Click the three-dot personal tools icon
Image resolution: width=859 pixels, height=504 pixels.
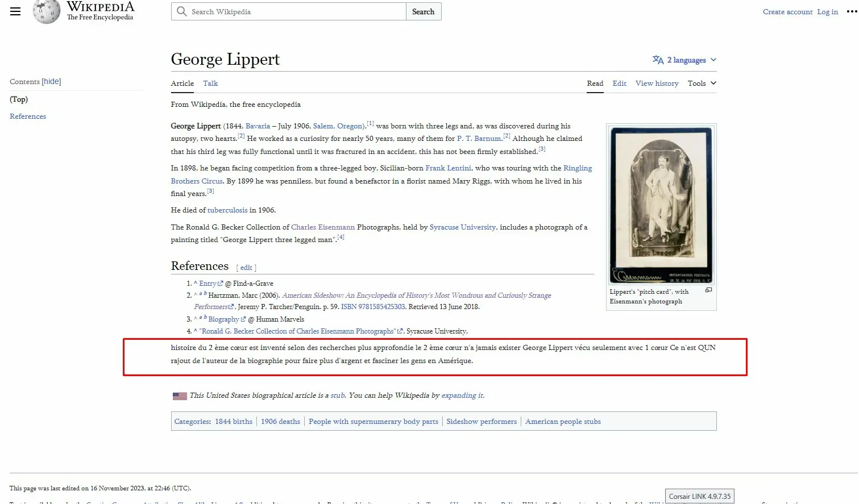click(x=851, y=11)
